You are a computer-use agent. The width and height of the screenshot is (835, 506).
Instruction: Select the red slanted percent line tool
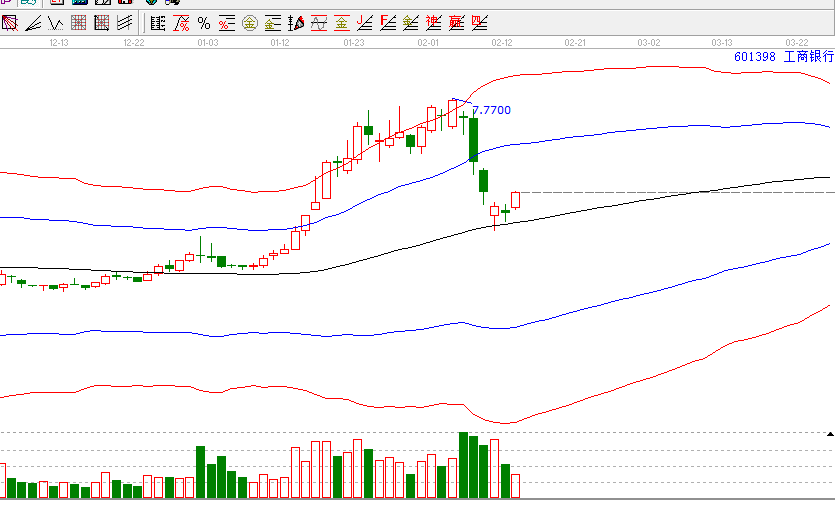181,23
